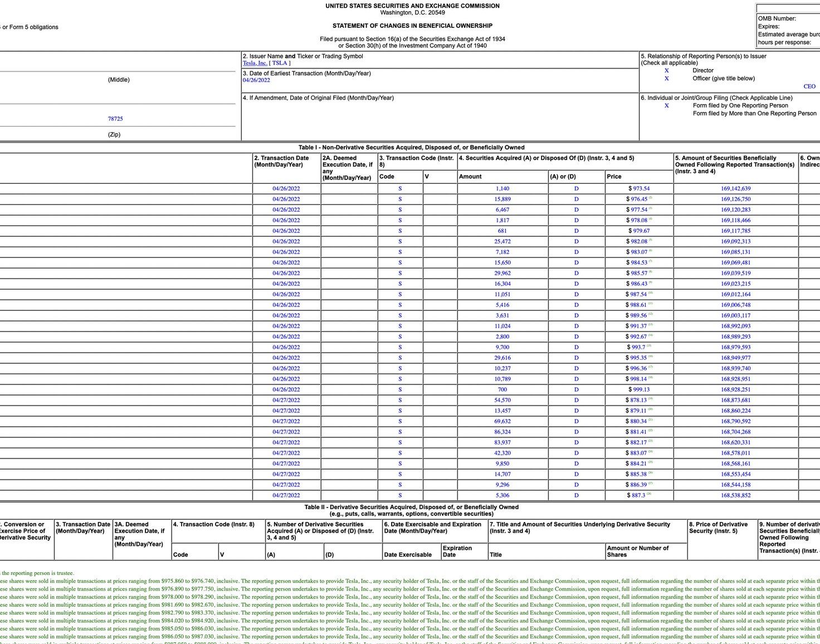Click the D code in the 5,306 row
The image size is (820, 644).
[x=577, y=496]
